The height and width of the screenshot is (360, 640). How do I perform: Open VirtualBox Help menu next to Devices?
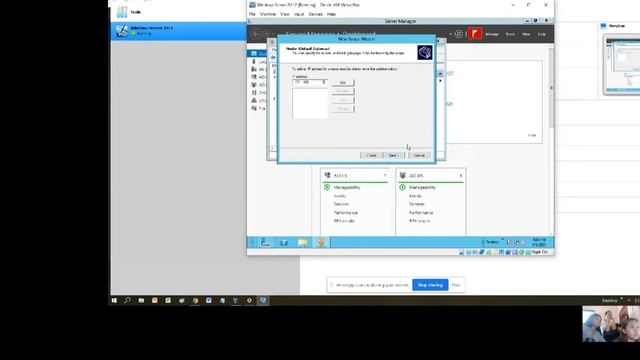tap(331, 14)
